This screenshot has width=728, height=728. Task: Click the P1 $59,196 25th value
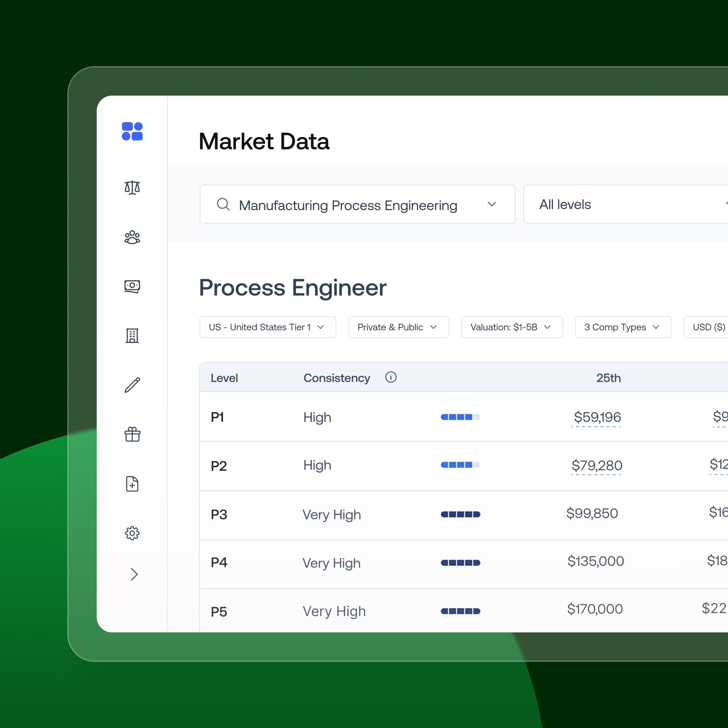pos(597,417)
